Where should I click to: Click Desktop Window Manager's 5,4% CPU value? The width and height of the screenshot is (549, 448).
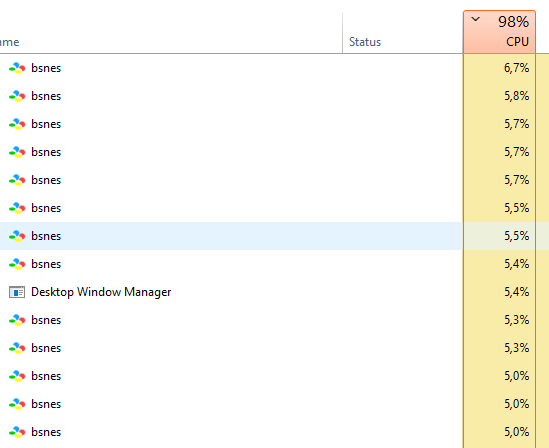coord(516,292)
